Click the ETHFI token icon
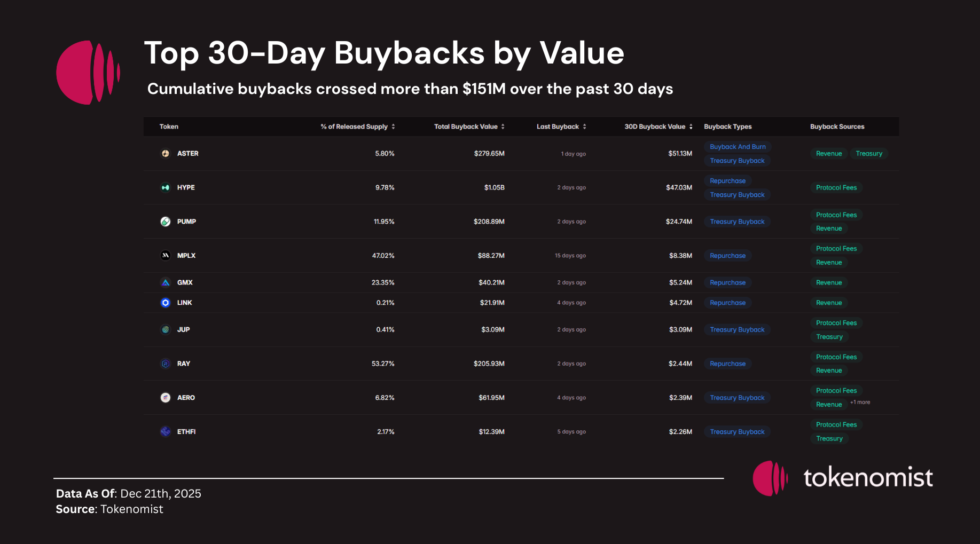The image size is (980, 544). [x=166, y=431]
